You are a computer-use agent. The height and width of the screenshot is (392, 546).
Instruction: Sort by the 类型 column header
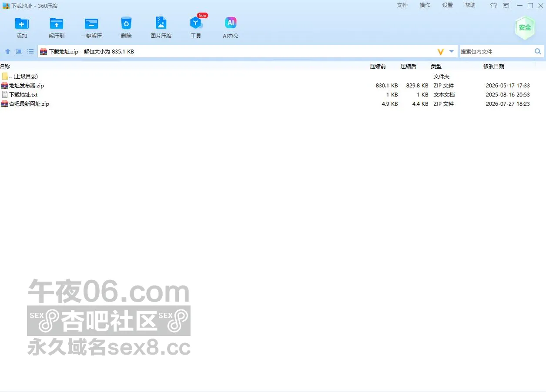[436, 66]
